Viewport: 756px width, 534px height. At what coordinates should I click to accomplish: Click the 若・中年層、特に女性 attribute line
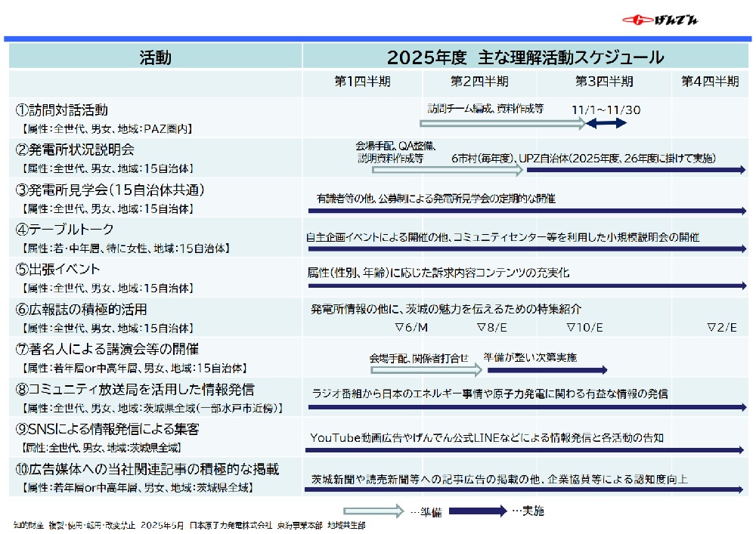click(125, 248)
